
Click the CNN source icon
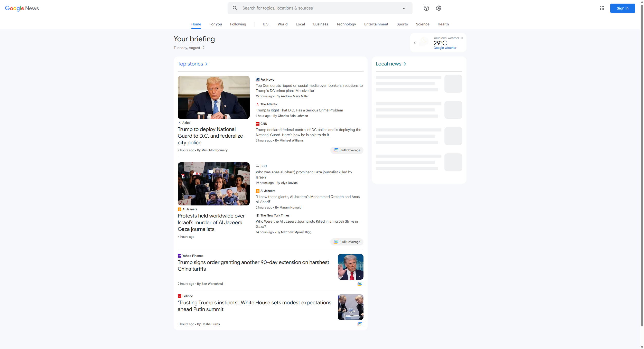(x=257, y=124)
